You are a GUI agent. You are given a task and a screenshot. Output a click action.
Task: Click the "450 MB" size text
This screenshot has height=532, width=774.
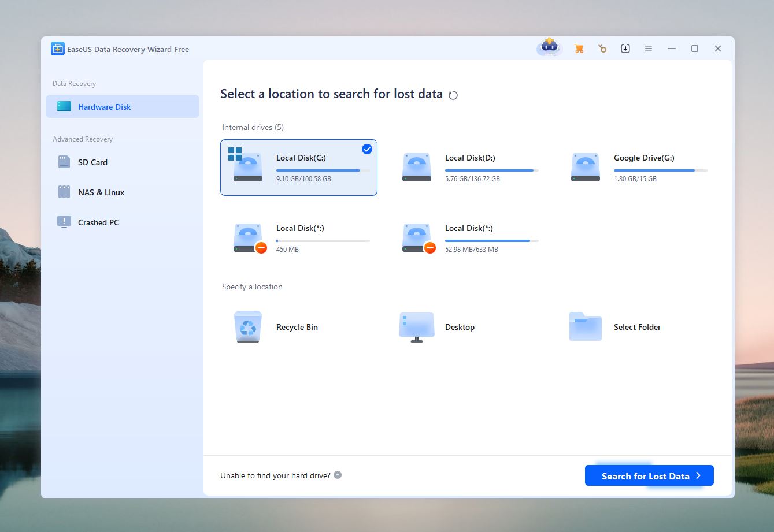coord(287,250)
